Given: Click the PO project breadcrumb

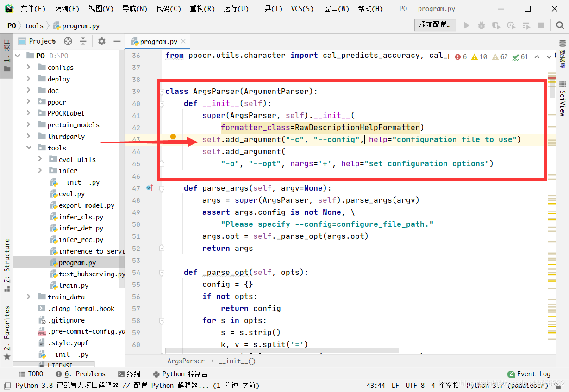Looking at the screenshot, I should (x=12, y=26).
